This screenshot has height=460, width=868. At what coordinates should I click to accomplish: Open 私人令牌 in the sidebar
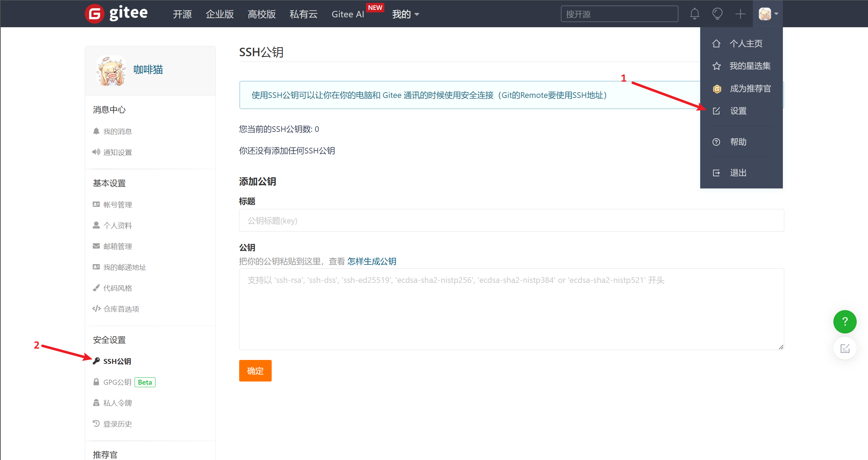point(118,403)
